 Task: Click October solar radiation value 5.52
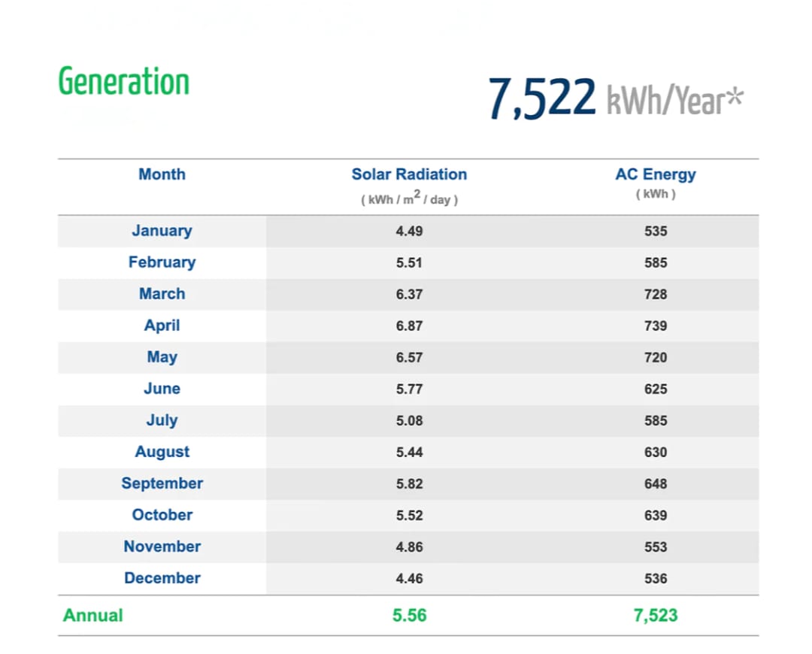[409, 516]
